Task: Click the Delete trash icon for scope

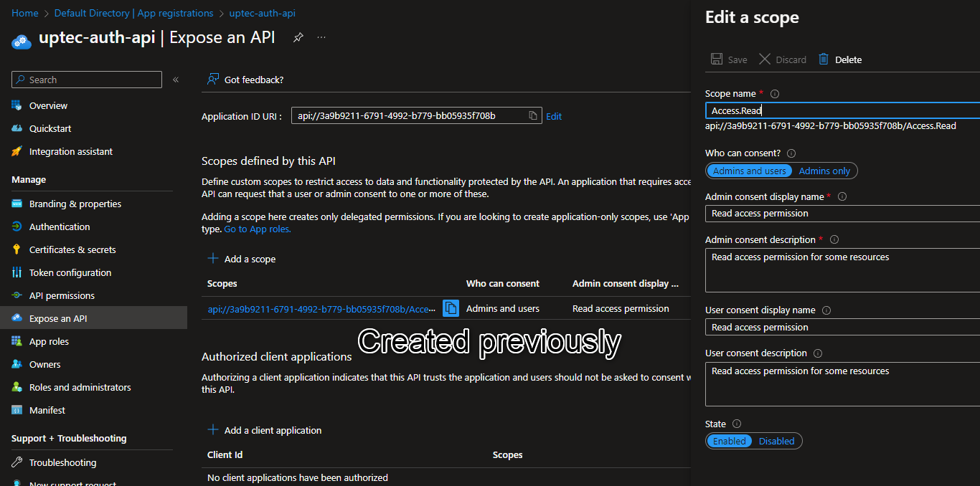Action: pos(824,59)
